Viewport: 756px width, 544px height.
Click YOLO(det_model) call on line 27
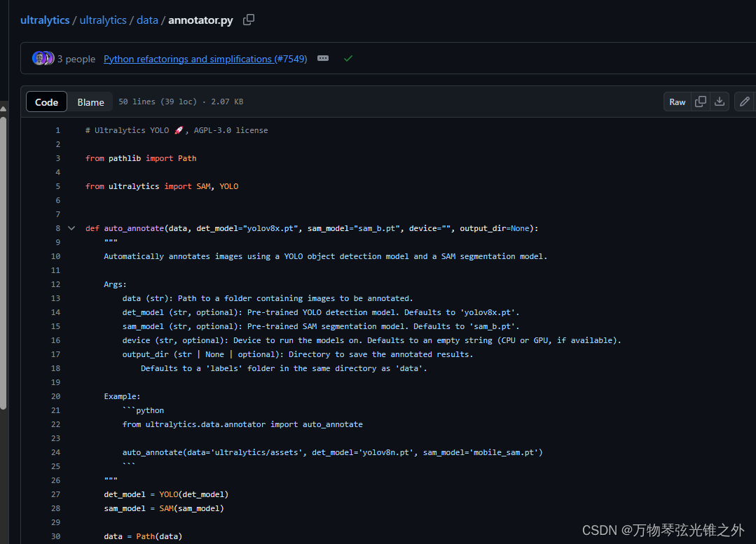point(194,494)
